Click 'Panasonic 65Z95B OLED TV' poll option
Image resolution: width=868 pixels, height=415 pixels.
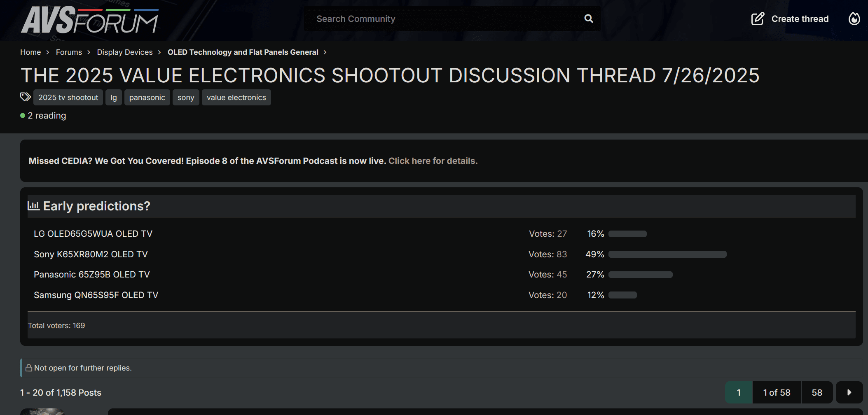(92, 275)
